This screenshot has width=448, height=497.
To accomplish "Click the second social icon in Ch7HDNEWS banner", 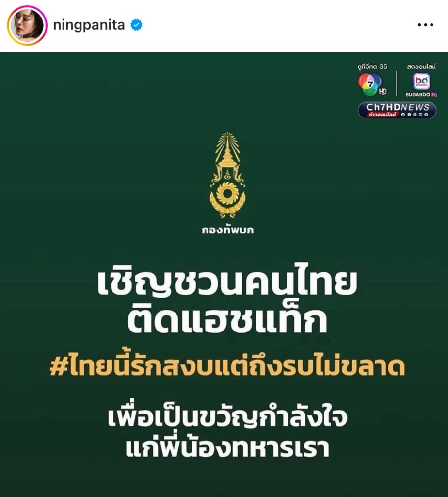I will coord(409,115).
